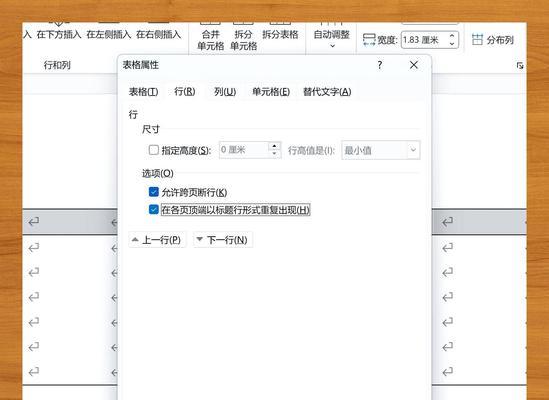Click the 行和列 group label in ribbon
This screenshot has height=400, width=549.
coord(57,65)
